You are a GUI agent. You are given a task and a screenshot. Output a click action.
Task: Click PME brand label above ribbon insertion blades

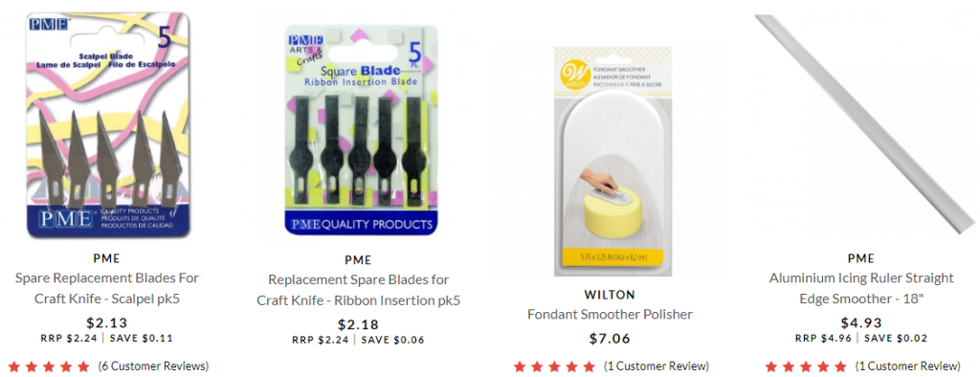[x=358, y=260]
